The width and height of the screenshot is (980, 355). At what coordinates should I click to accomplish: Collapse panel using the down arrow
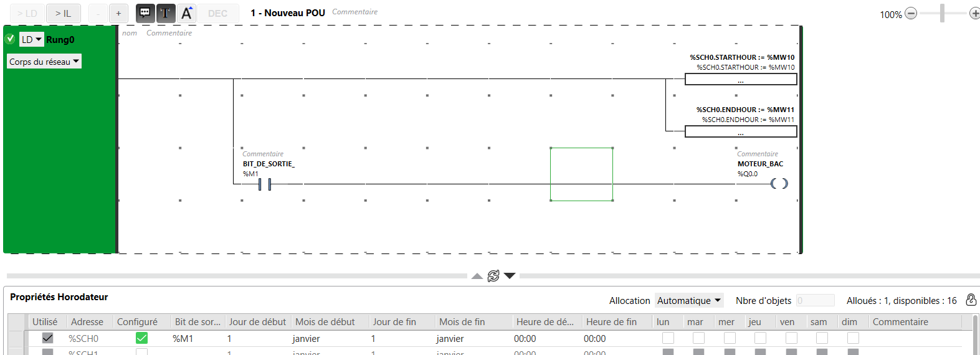(x=510, y=276)
